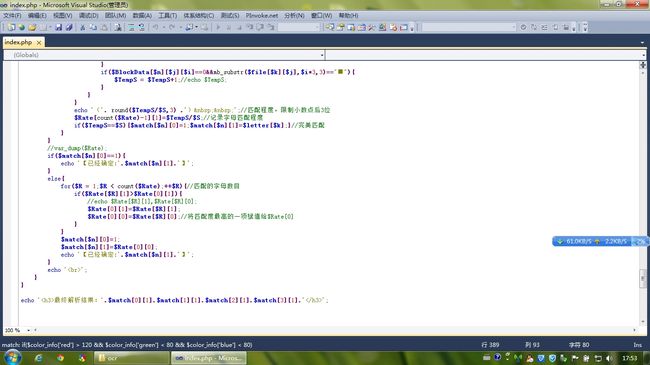Open the 文件(F) menu
The width and height of the screenshot is (650, 365).
pyautogui.click(x=12, y=15)
